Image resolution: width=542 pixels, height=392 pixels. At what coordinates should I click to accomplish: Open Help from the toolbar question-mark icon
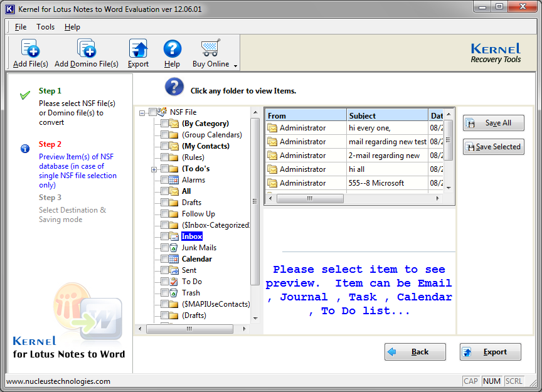pyautogui.click(x=172, y=48)
